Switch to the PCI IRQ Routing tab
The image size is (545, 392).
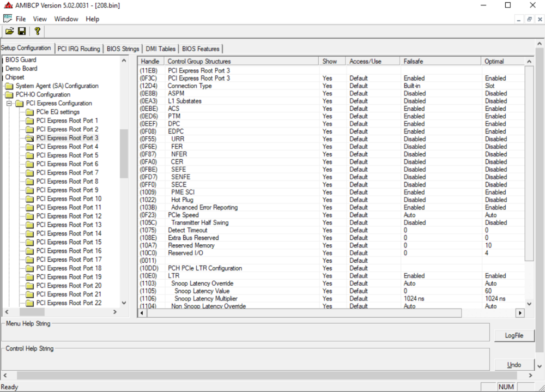(78, 49)
